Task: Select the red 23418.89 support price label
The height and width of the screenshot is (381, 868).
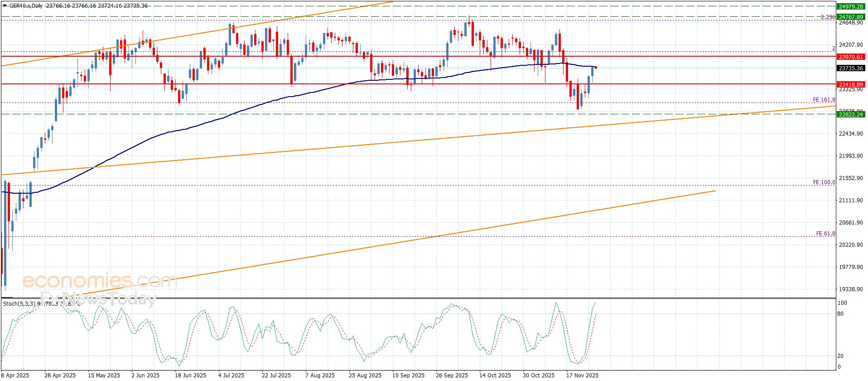Action: 851,84
